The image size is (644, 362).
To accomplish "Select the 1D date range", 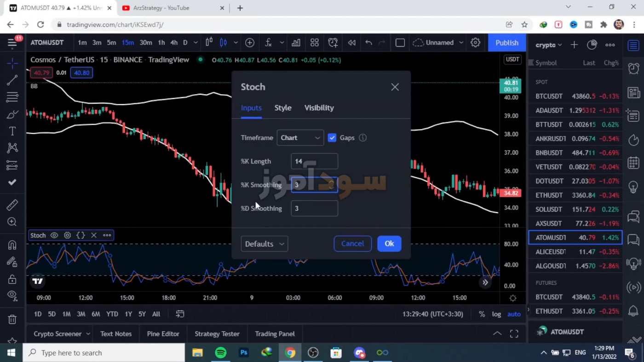I will [38, 314].
